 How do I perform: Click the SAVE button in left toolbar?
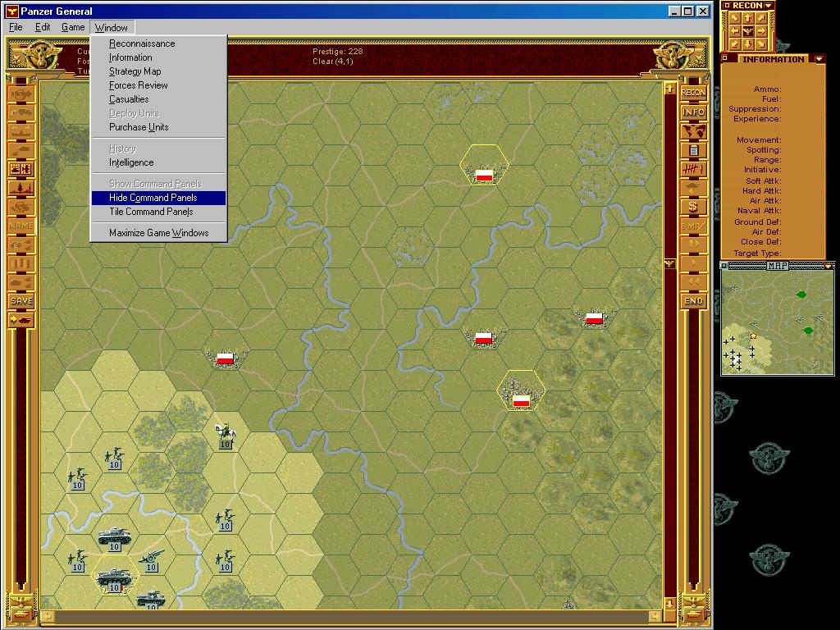pyautogui.click(x=21, y=301)
